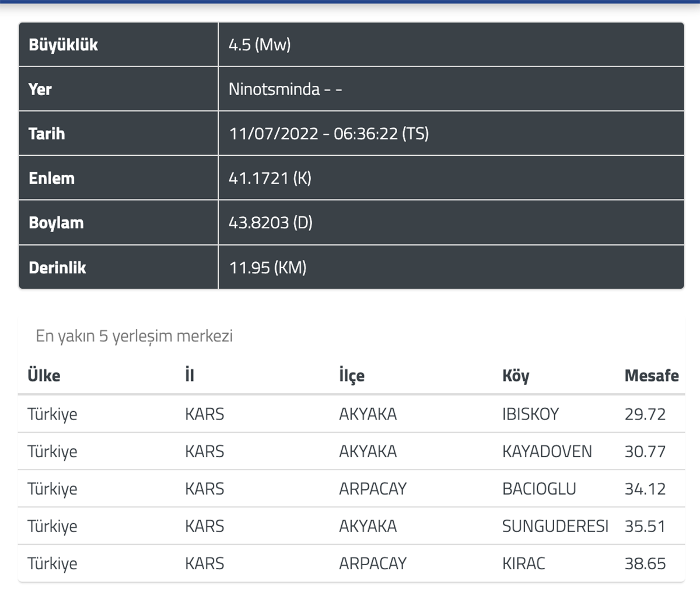Viewport: 700px width, 606px height.
Task: Click the 'En yakın 5 yerleşim merkezi' heading
Action: coord(134,336)
